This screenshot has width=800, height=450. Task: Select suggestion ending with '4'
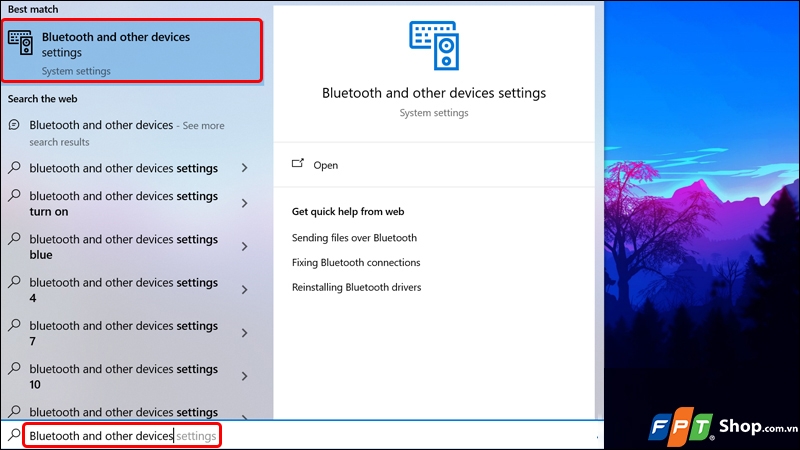coord(123,290)
